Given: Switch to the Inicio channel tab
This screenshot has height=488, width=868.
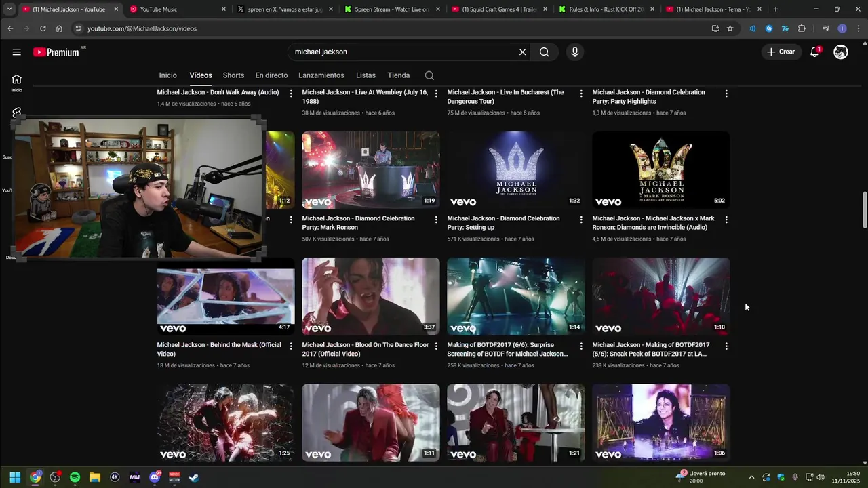Looking at the screenshot, I should [167, 75].
